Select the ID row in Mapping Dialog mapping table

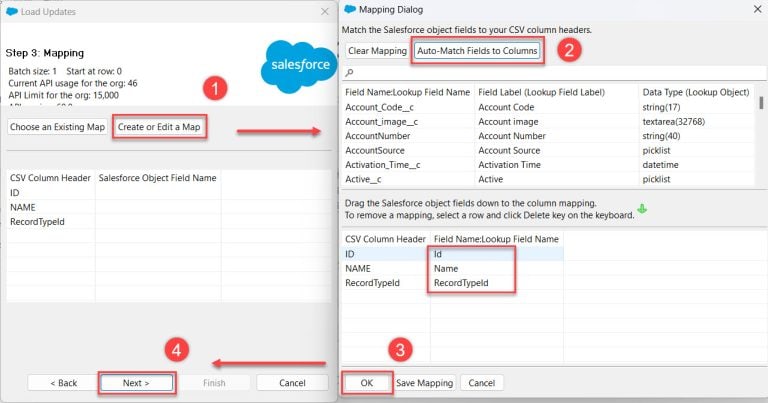453,254
